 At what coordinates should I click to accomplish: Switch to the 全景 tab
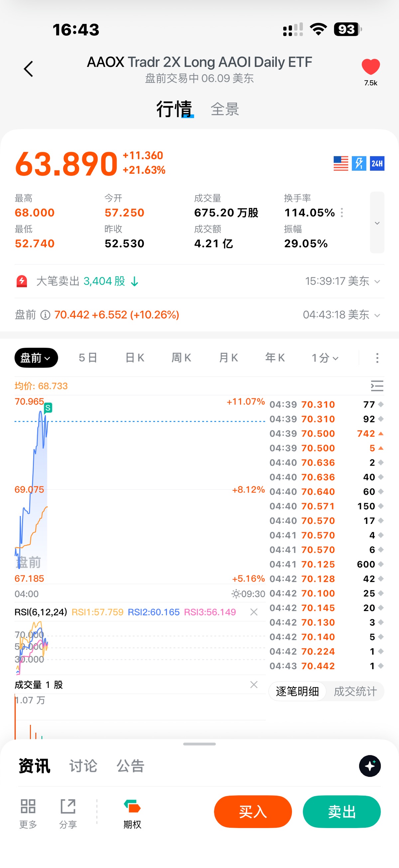[x=225, y=109]
